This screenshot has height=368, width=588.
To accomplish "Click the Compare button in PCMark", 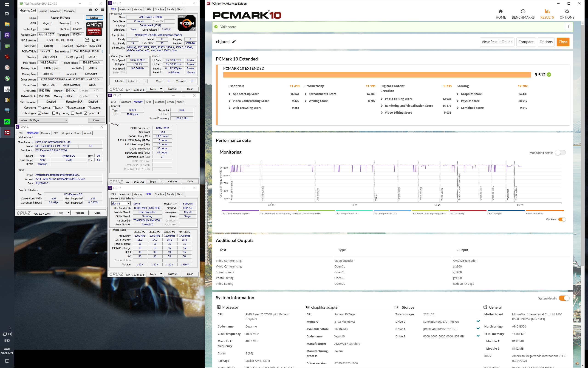I will point(526,42).
